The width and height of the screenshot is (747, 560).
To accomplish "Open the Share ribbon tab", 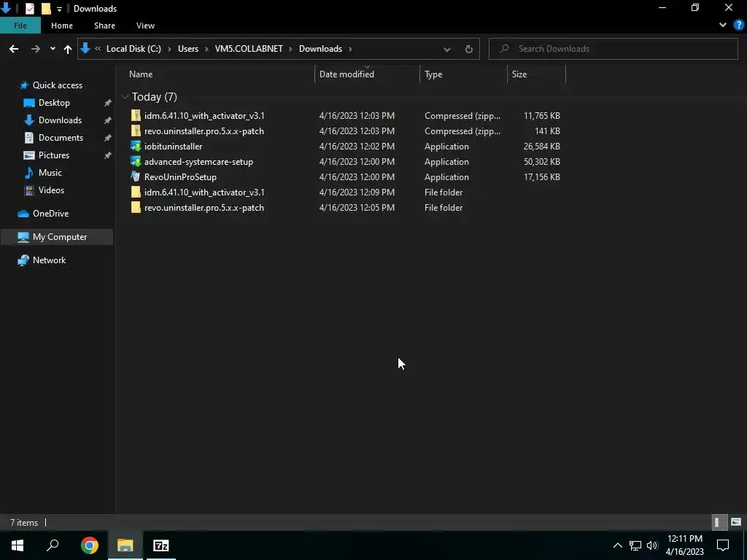I will pyautogui.click(x=104, y=26).
